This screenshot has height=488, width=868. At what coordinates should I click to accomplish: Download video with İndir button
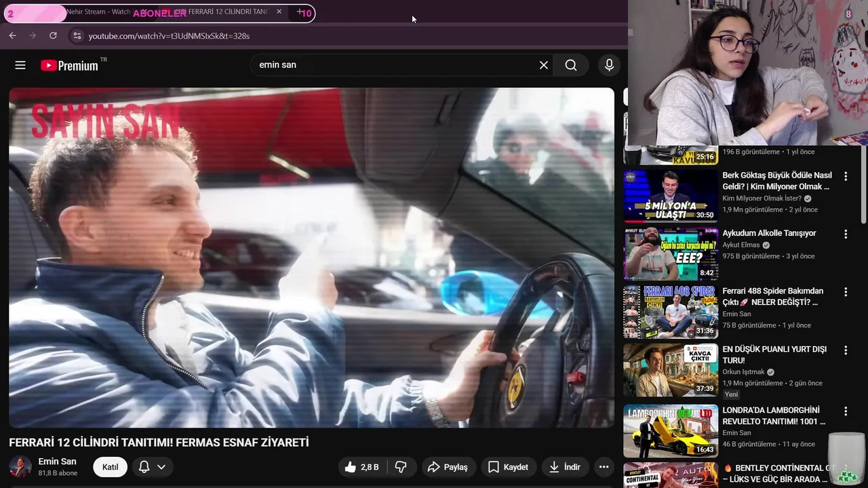click(565, 467)
